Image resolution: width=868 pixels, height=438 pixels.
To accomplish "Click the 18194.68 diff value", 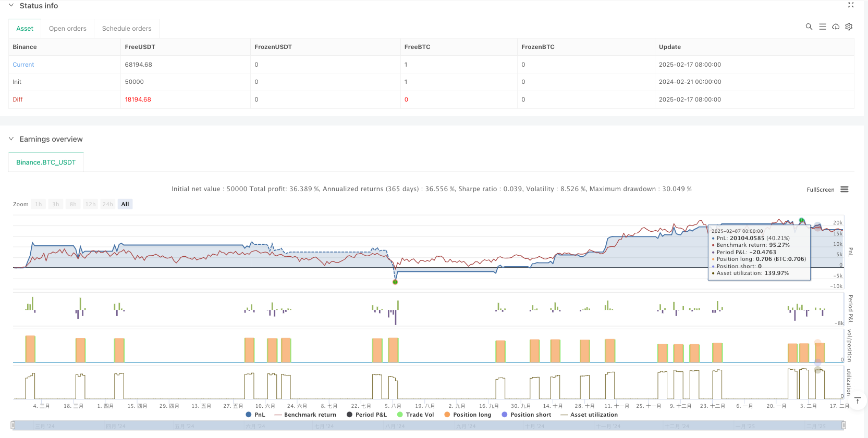I will click(x=138, y=99).
